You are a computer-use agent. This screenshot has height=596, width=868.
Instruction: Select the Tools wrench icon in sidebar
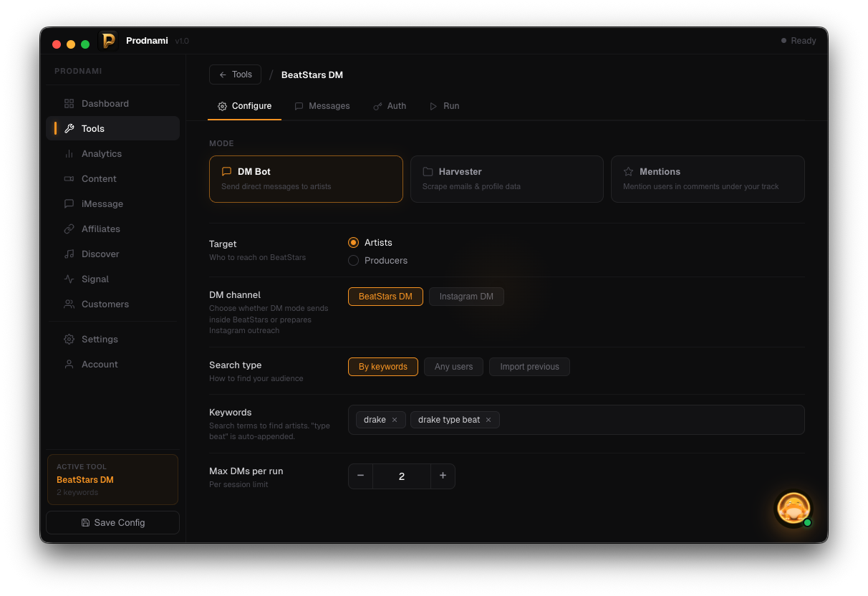pos(69,129)
